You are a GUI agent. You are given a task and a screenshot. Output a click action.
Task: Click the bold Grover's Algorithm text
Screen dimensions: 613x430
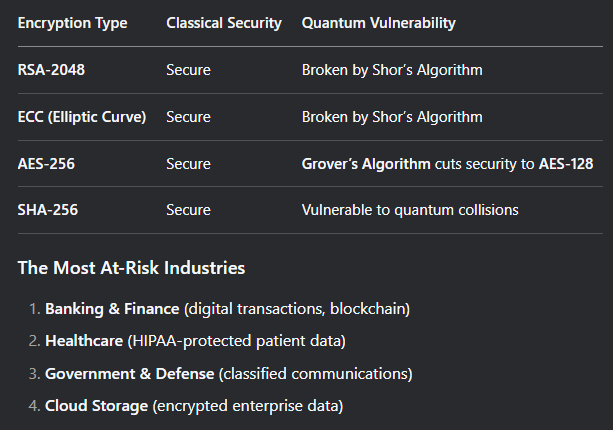click(x=366, y=164)
